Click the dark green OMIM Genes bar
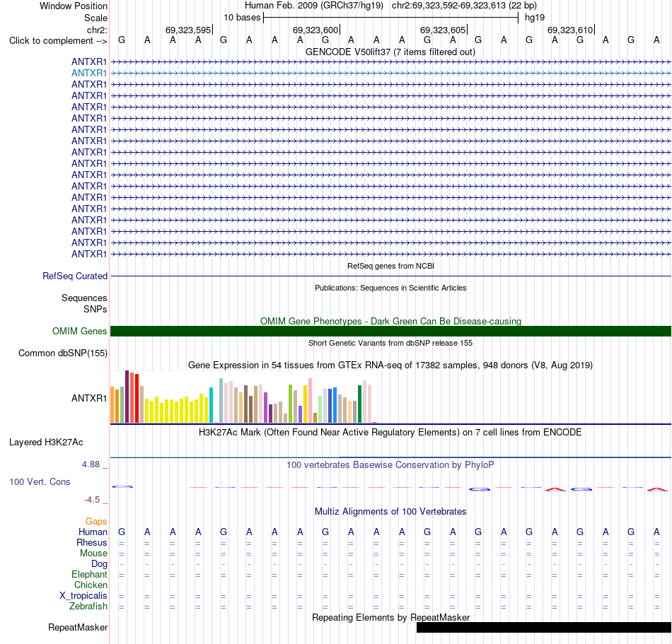This screenshot has height=644, width=672. (x=390, y=331)
